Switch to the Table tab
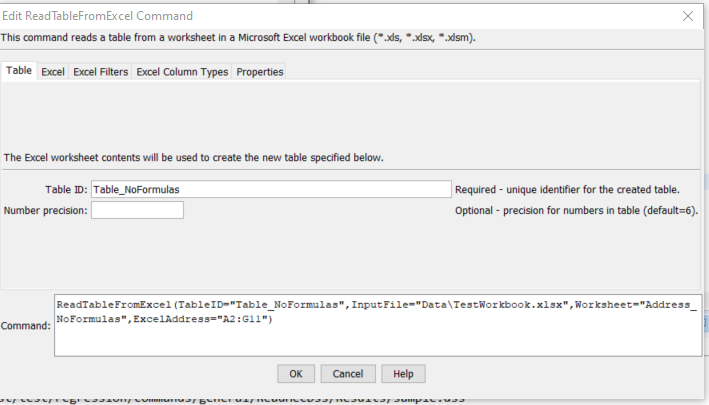 19,71
